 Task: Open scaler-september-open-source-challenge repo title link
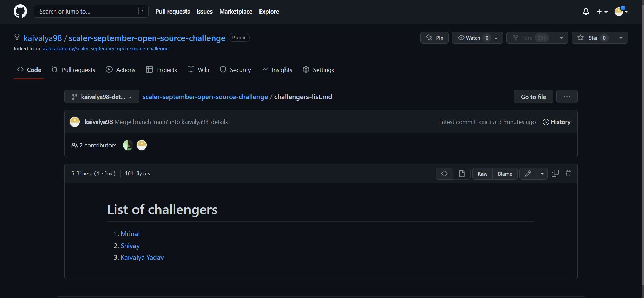147,38
